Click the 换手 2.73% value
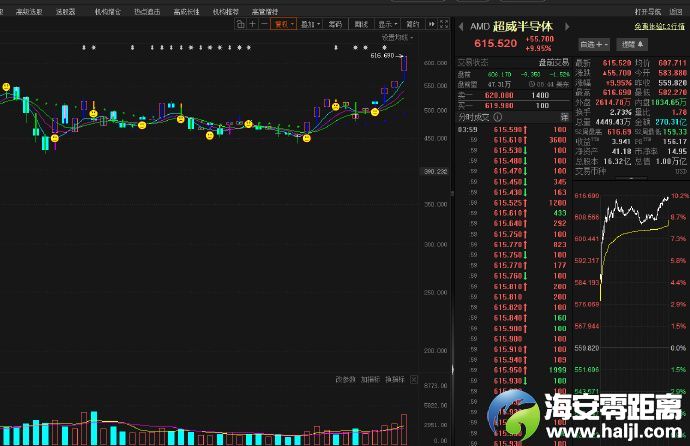This screenshot has height=446, width=690. pos(619,112)
